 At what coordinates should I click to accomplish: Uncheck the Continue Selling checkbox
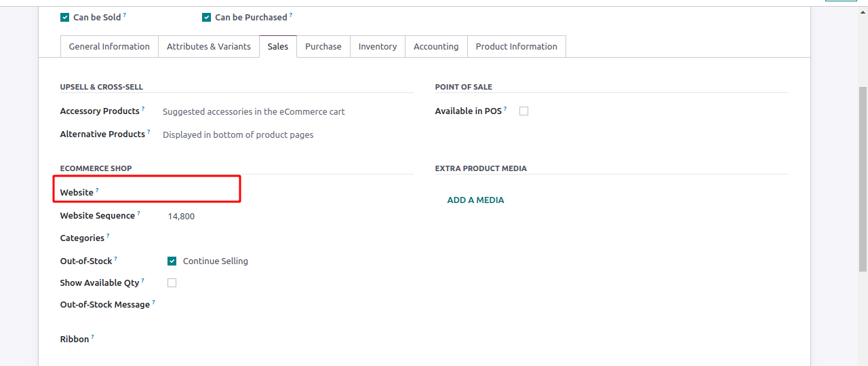172,261
